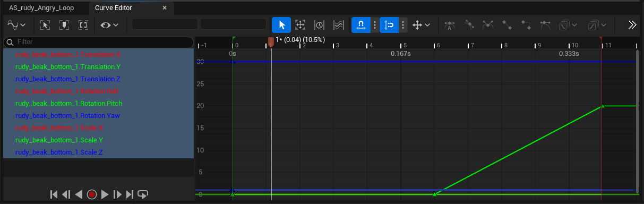644x204 pixels.
Task: Click the red Record button
Action: (x=92, y=194)
